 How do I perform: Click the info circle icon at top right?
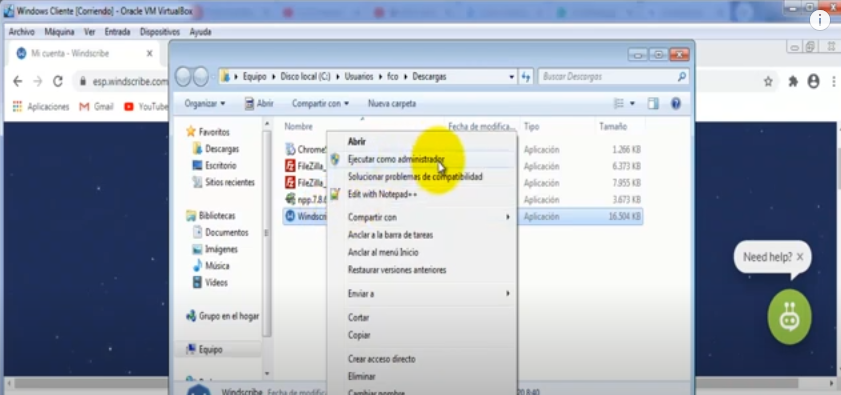pos(820,20)
